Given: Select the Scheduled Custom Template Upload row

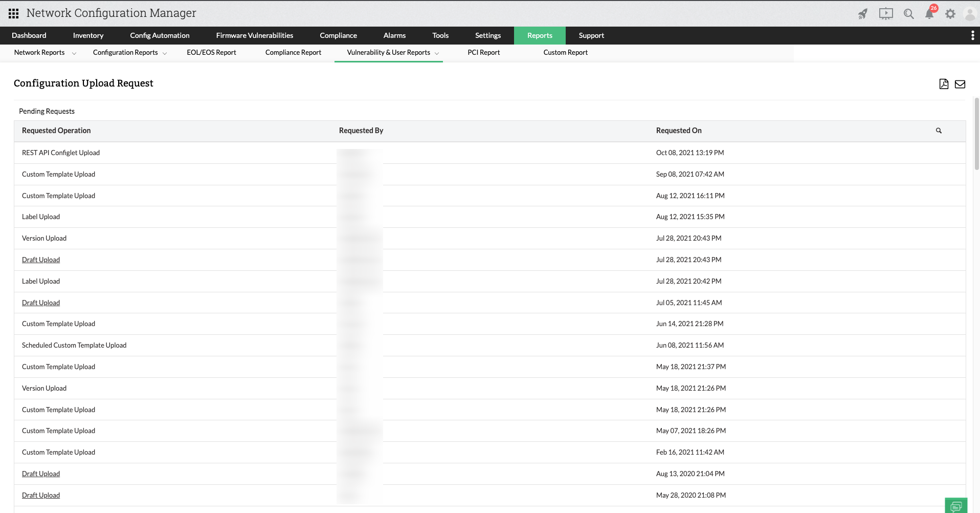Looking at the screenshot, I should [x=489, y=345].
